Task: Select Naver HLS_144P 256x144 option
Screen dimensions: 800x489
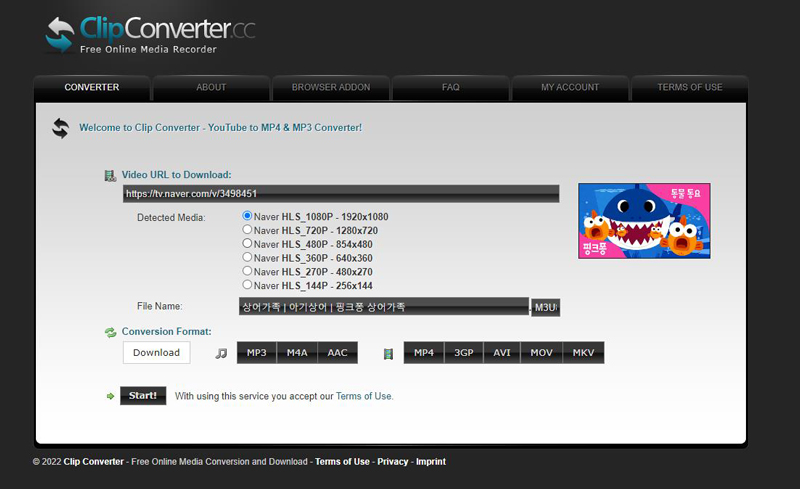Action: [247, 285]
